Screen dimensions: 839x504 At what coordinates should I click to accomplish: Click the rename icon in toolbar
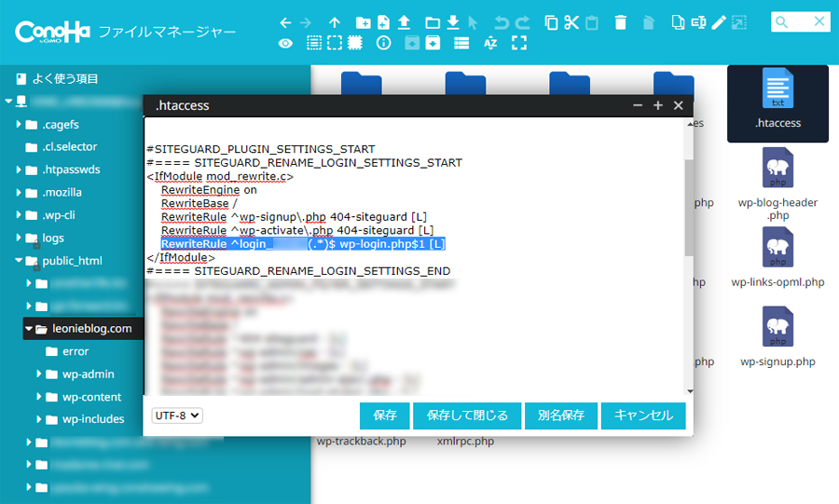698,22
